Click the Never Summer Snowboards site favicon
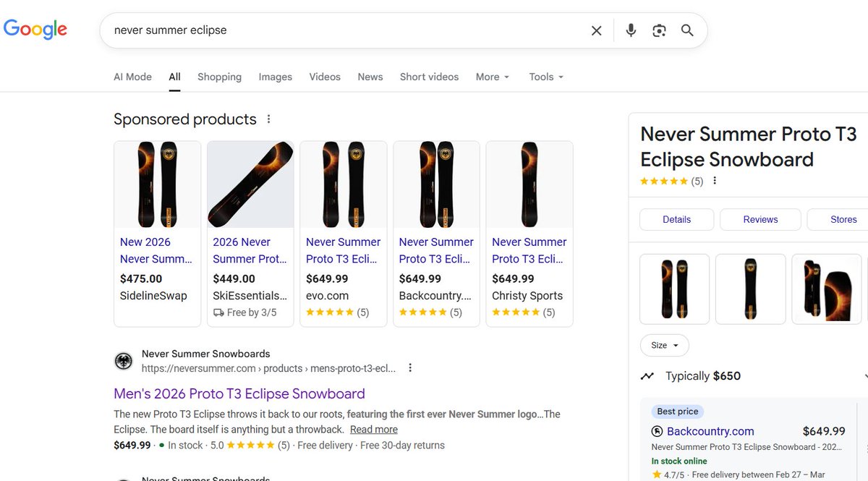This screenshot has height=481, width=868. coord(123,361)
